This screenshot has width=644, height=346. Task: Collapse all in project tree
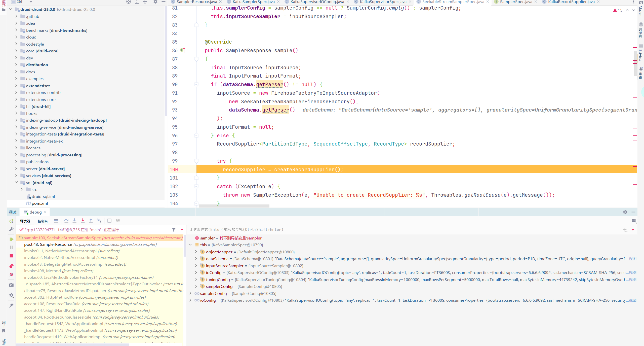[x=145, y=2]
